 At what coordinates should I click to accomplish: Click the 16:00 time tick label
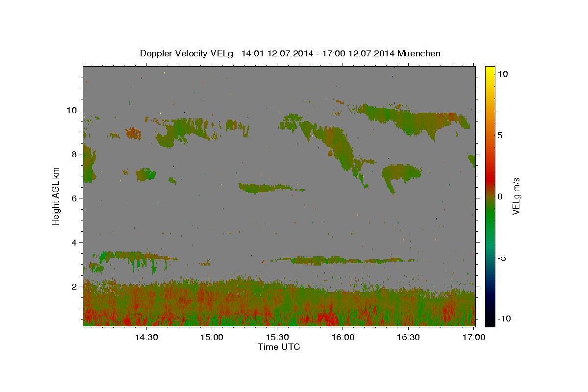[x=343, y=337]
